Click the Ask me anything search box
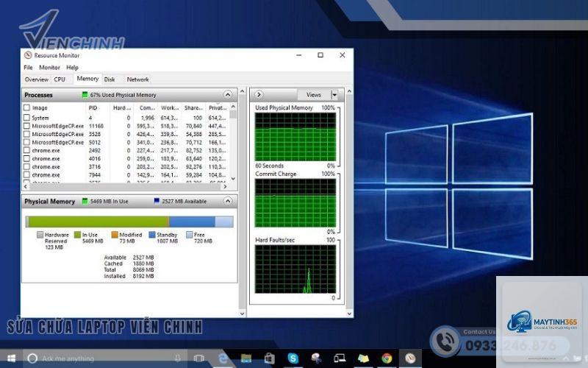 (x=107, y=358)
